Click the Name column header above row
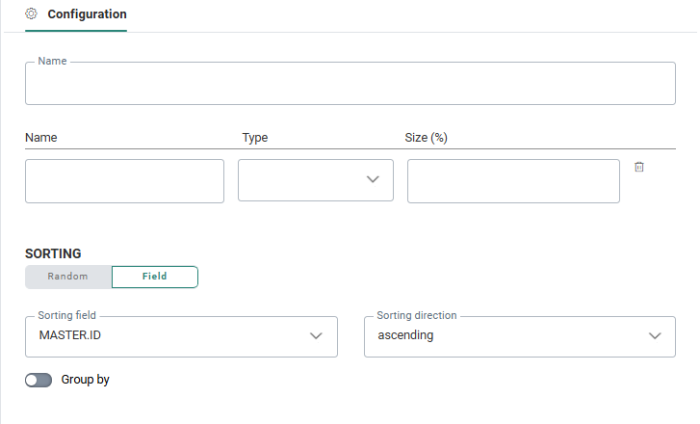The width and height of the screenshot is (700, 424). point(39,138)
